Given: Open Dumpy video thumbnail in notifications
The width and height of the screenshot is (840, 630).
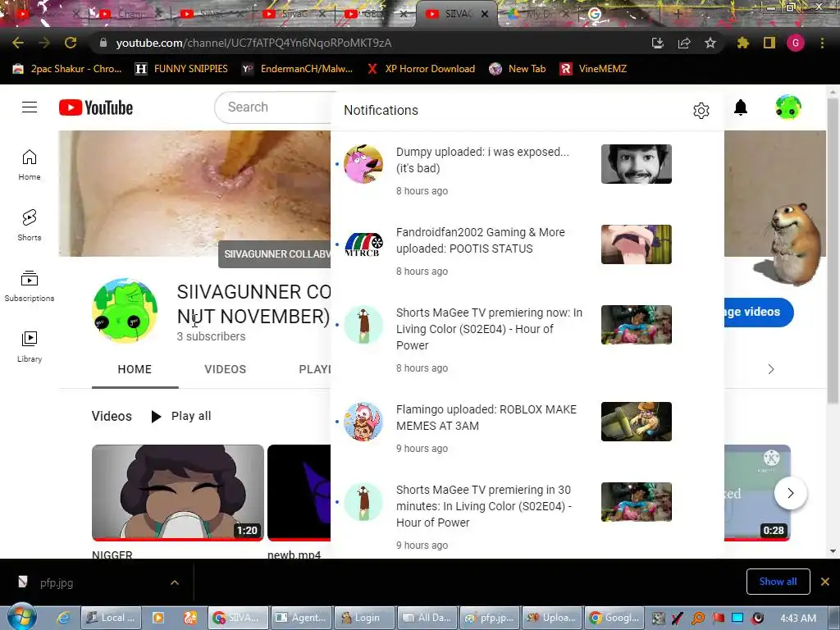Looking at the screenshot, I should coord(637,164).
